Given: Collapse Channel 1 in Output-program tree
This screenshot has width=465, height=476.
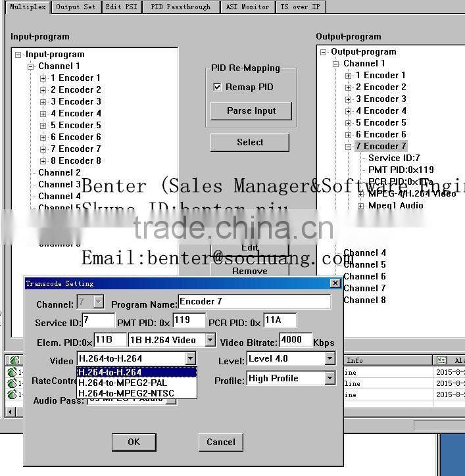Looking at the screenshot, I should (336, 64).
